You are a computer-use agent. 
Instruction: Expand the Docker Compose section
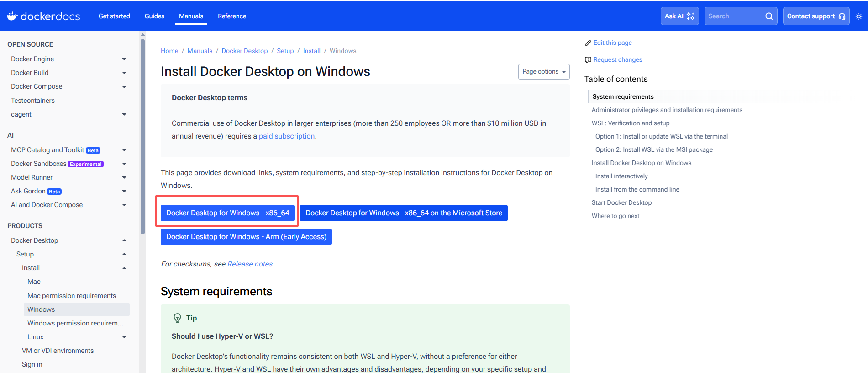(x=124, y=86)
